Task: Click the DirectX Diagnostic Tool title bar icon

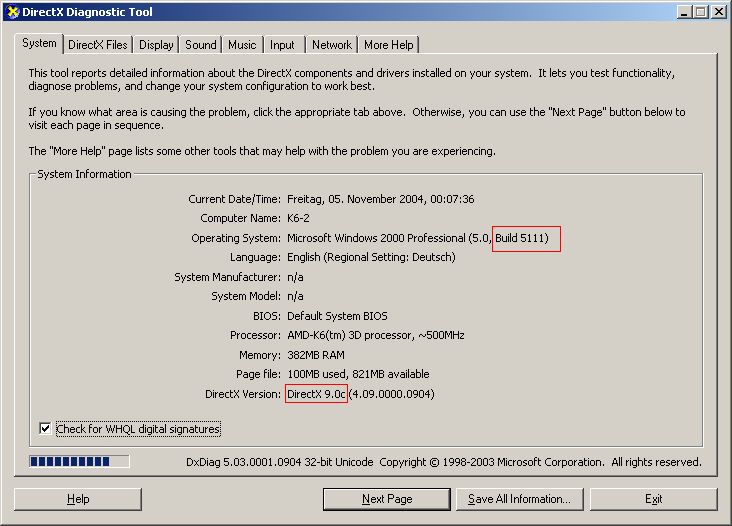Action: [x=12, y=12]
